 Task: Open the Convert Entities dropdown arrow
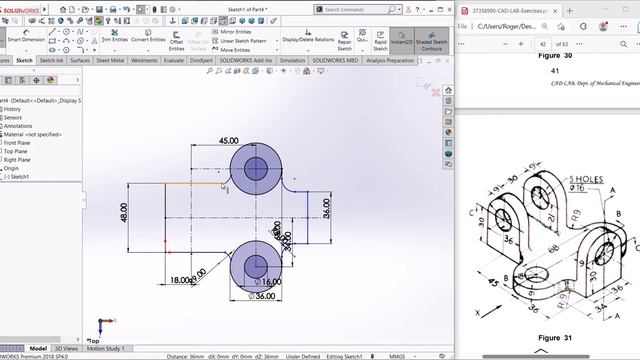[x=148, y=50]
